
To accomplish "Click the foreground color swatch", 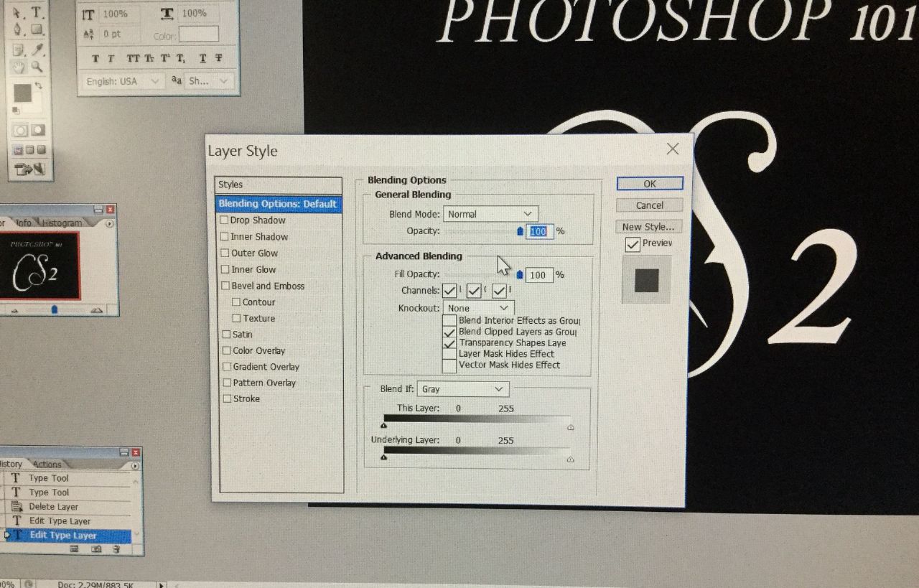I will point(22,93).
